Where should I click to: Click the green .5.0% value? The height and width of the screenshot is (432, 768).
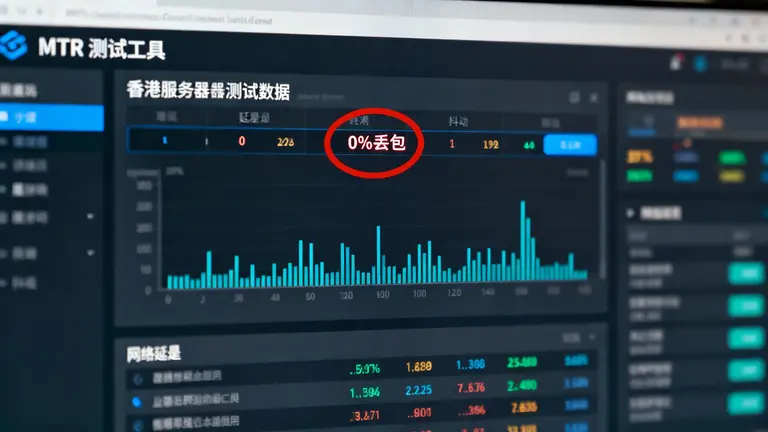coord(365,369)
